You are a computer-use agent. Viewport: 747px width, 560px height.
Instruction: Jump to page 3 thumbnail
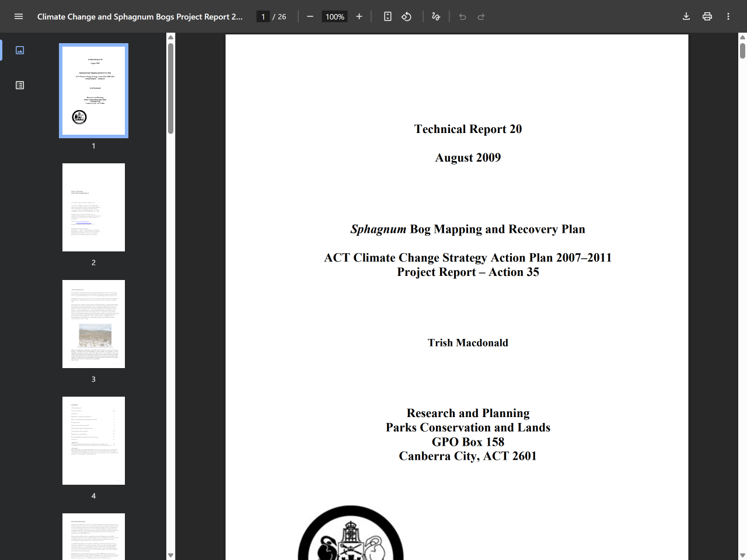point(93,324)
